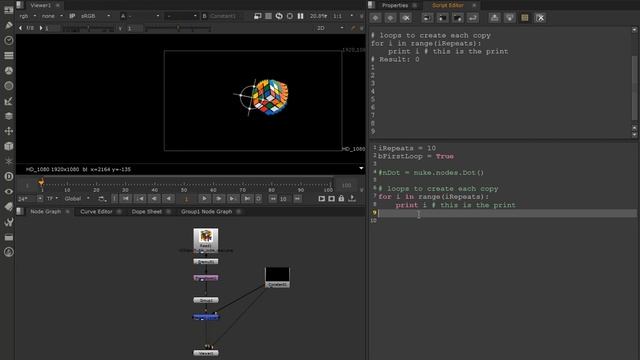Switch to the Curve Editor tab
The image size is (640, 360).
[x=96, y=211]
